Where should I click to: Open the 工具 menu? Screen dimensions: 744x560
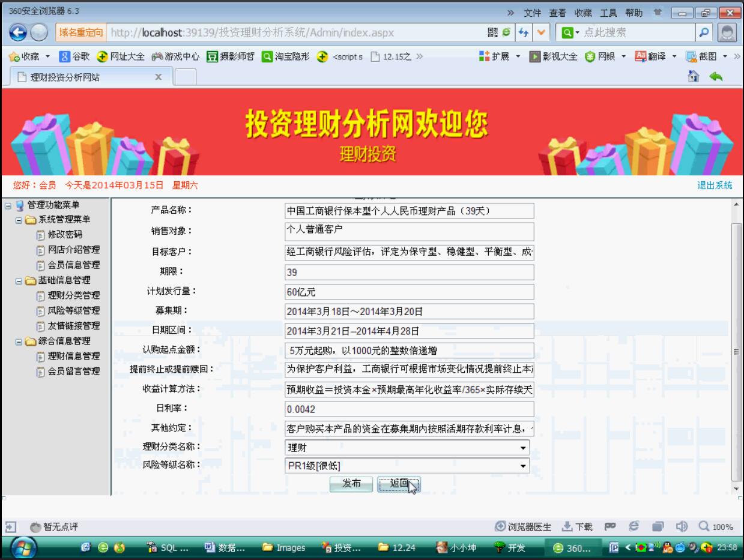point(608,13)
